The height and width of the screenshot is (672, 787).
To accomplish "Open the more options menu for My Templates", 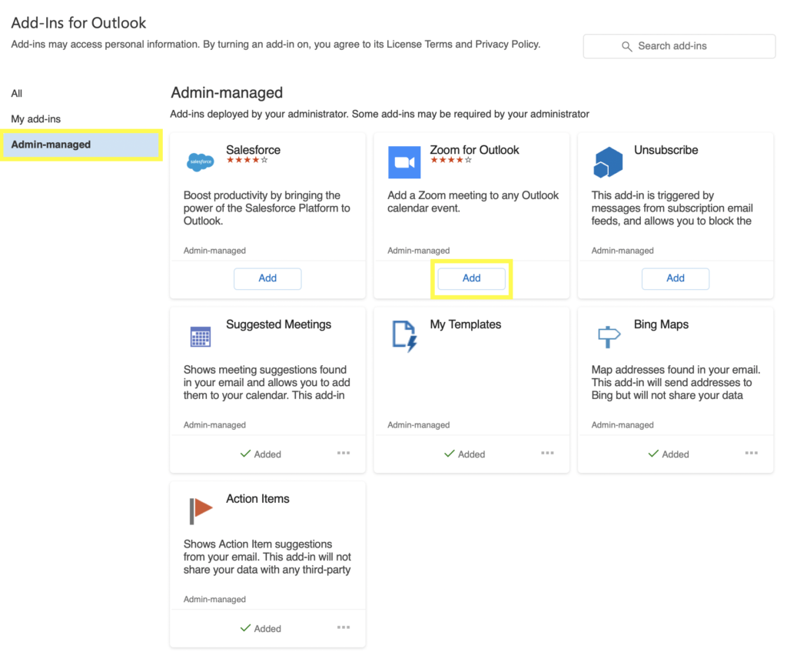I will pos(547,453).
